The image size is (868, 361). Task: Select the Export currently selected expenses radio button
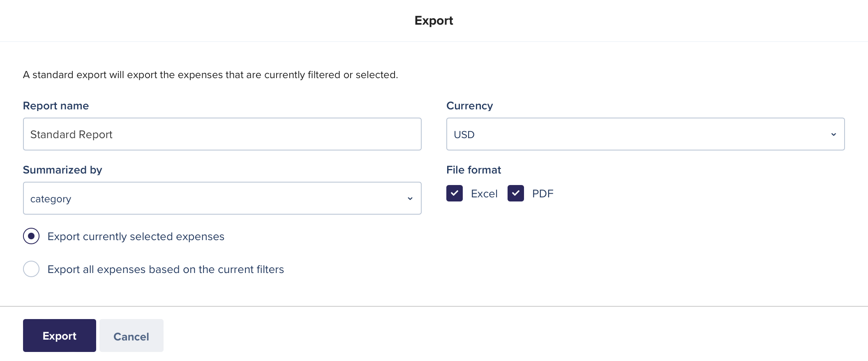click(31, 236)
